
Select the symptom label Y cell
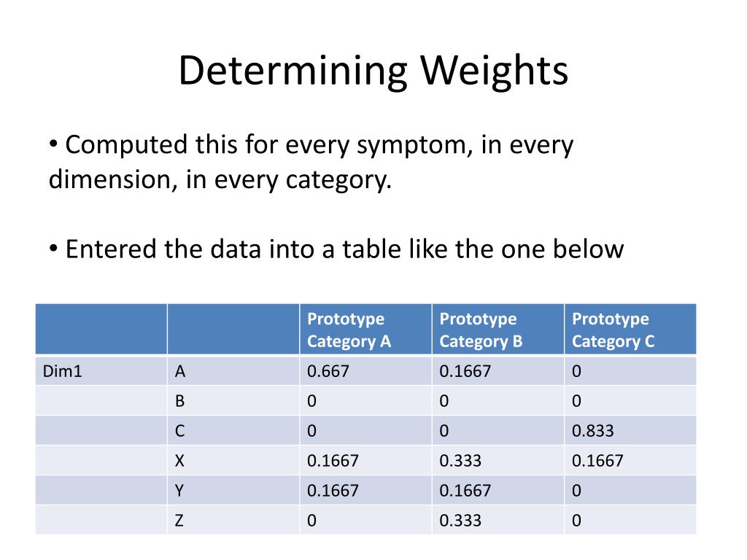(x=233, y=490)
